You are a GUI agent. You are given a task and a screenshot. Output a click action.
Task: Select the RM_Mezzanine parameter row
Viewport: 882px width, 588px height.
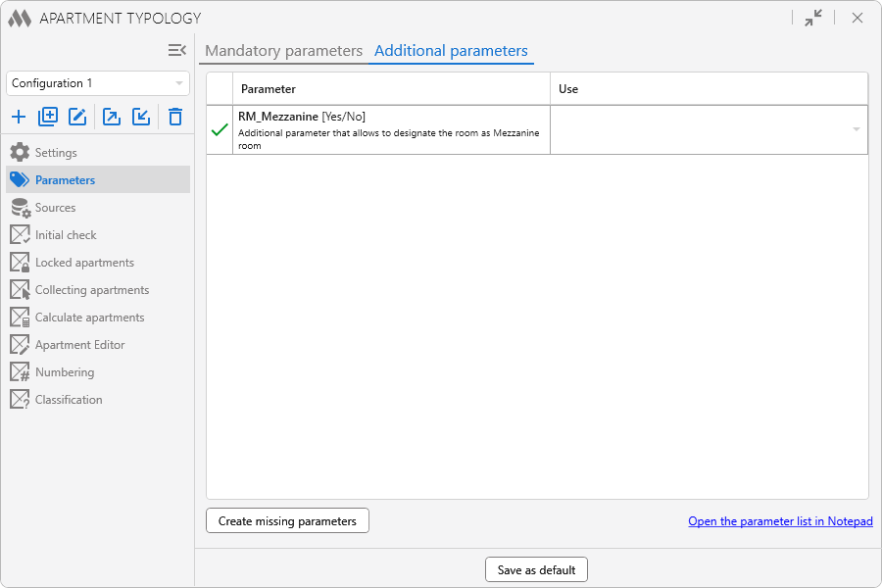click(392, 129)
